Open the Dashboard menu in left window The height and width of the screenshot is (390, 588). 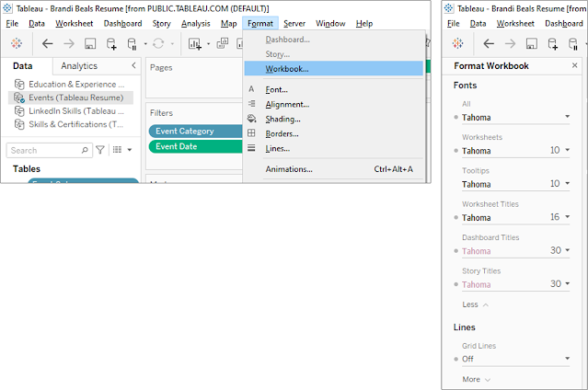[122, 24]
